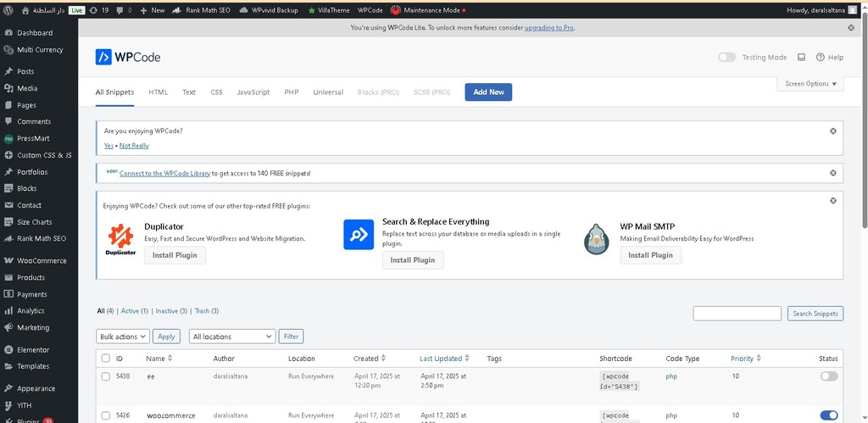Click the WPvivid Backup cloud icon
The image size is (868, 423).
tap(243, 10)
